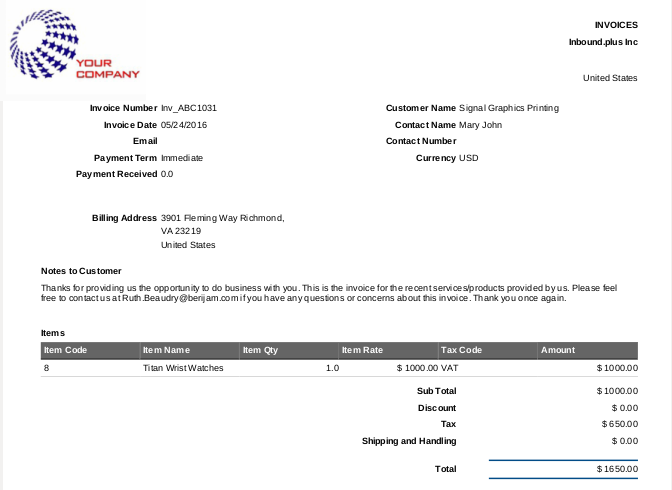Click the invoice date 05/24/2016

click(184, 125)
